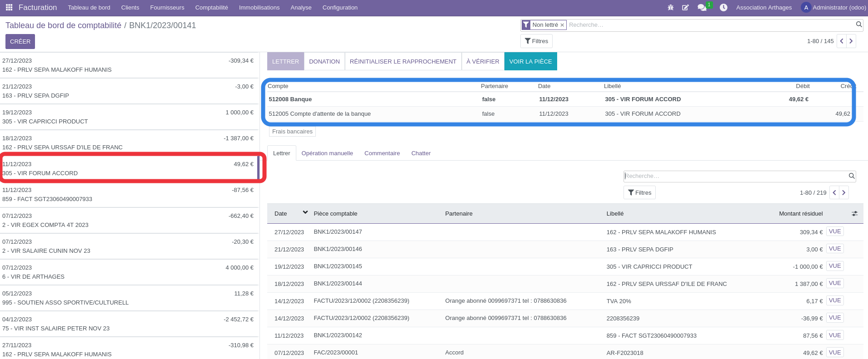Select statement line 6 - VIR DE ARTHAGES
The height and width of the screenshot is (359, 868).
click(x=130, y=272)
